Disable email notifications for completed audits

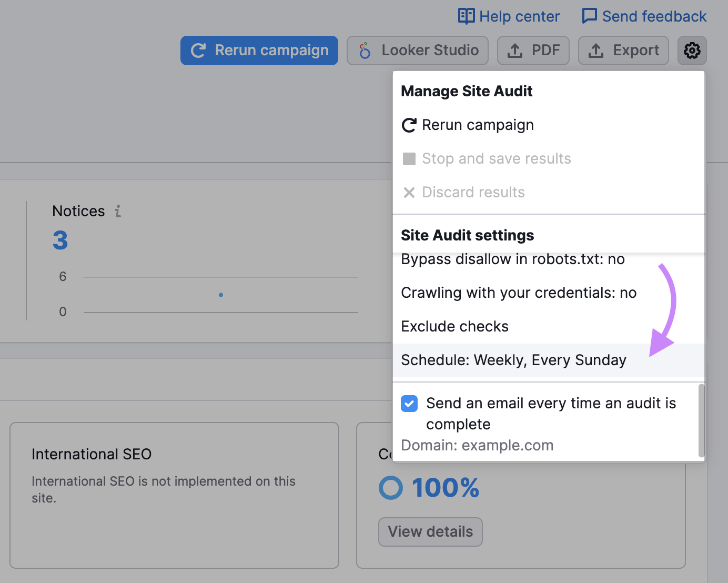pyautogui.click(x=409, y=404)
